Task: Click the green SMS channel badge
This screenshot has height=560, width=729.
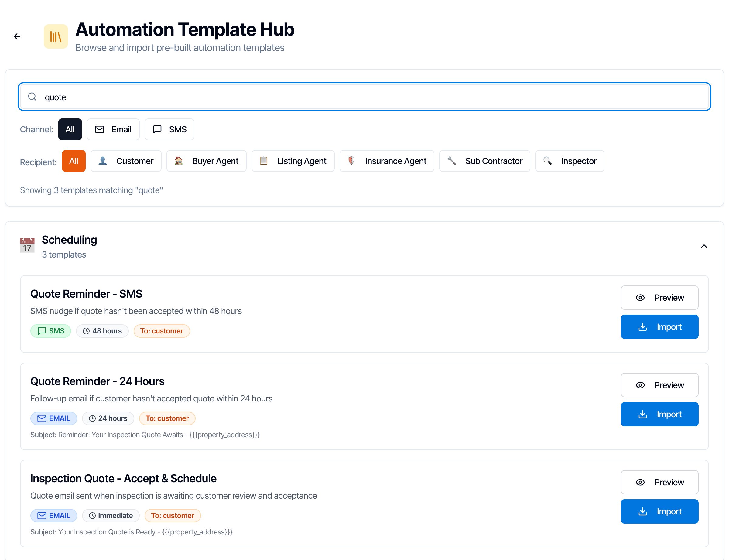Action: [51, 331]
